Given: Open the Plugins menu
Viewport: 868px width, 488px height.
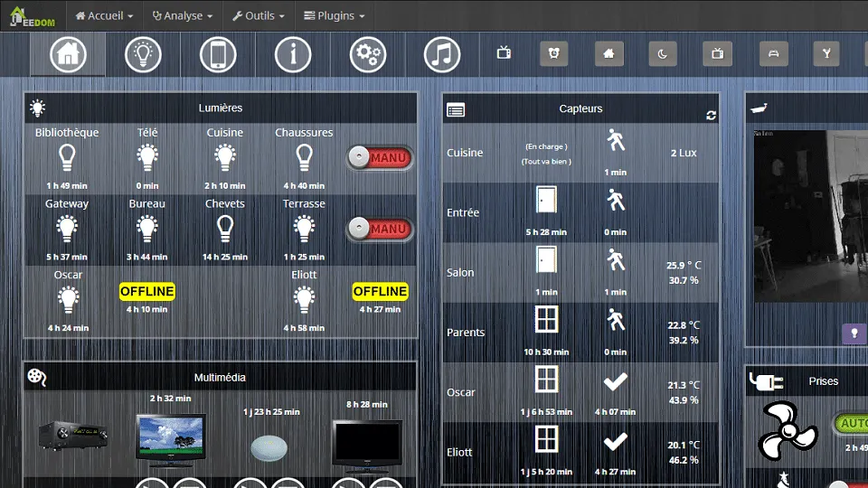Looking at the screenshot, I should point(335,15).
